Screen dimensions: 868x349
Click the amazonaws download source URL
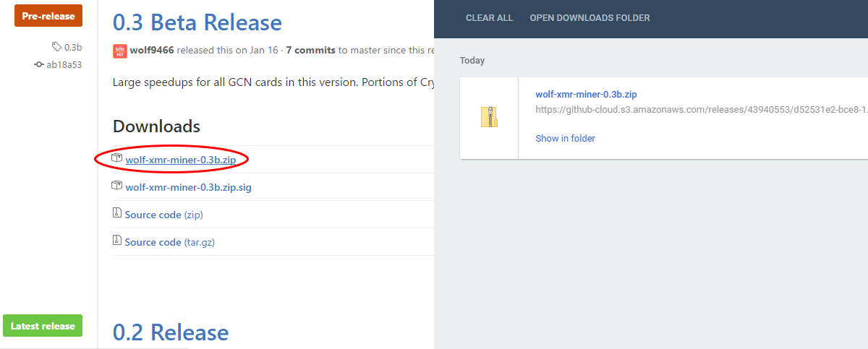[701, 109]
